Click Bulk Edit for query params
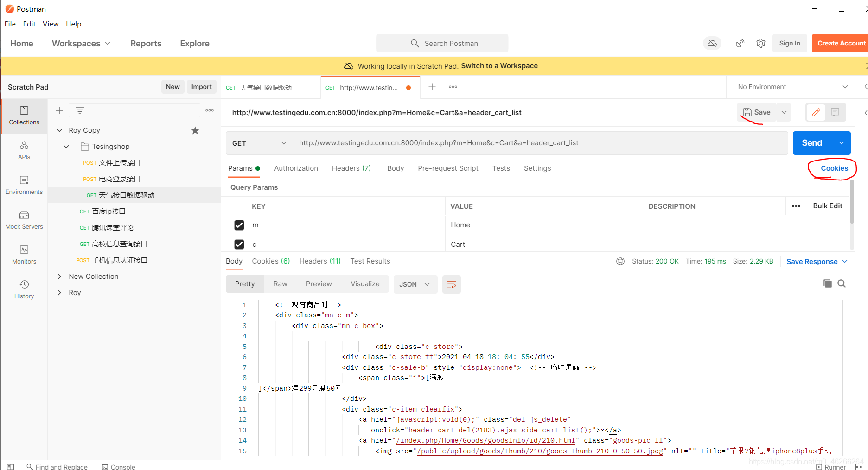The width and height of the screenshot is (868, 470). [828, 206]
